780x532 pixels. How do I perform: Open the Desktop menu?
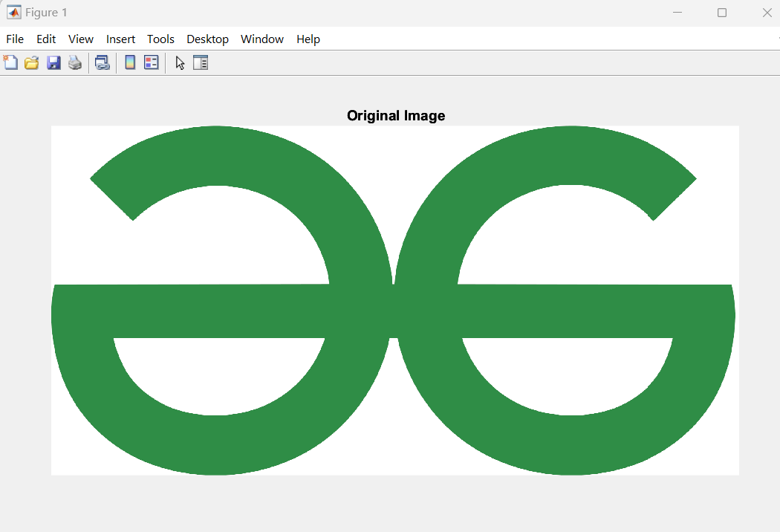click(x=207, y=39)
